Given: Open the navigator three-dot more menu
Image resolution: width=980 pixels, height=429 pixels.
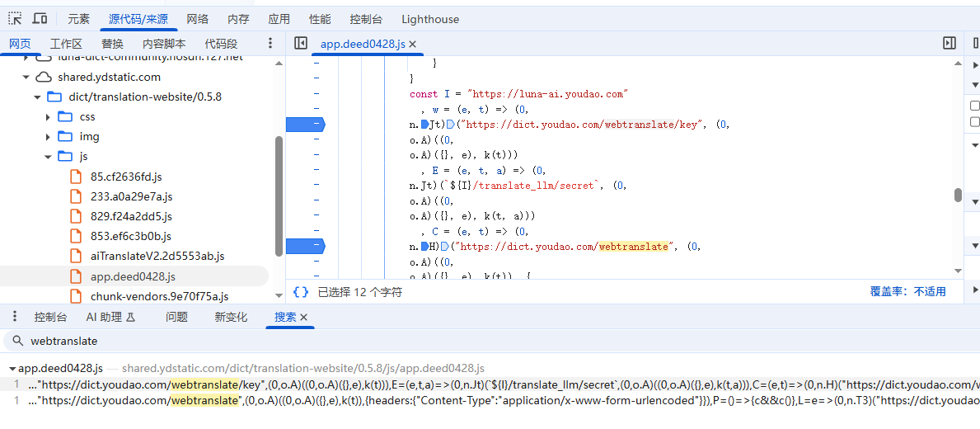Looking at the screenshot, I should tap(270, 43).
